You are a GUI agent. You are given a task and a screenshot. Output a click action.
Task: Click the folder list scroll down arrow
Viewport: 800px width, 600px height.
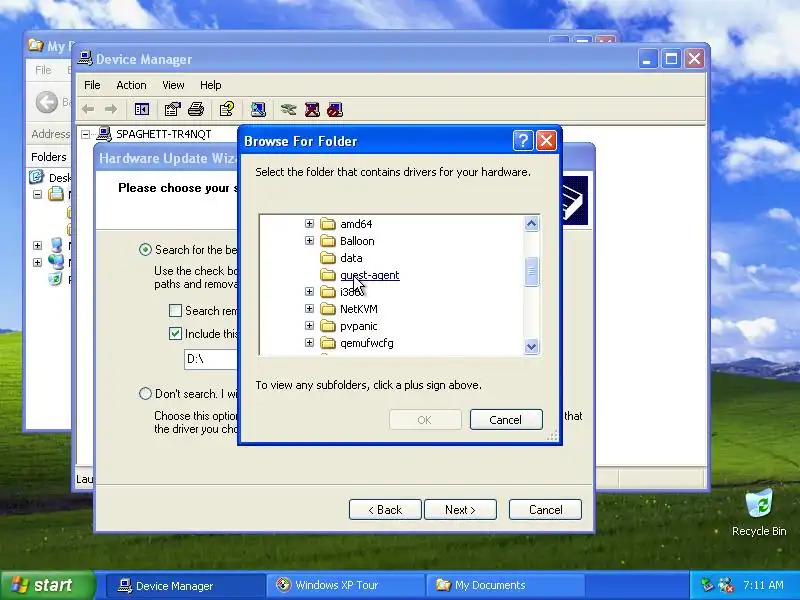(531, 346)
